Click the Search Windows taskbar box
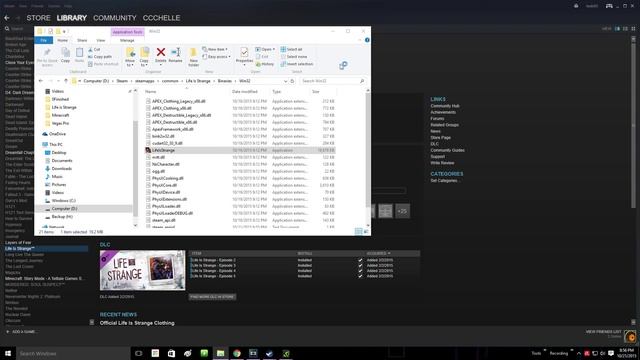This screenshot has width=640, height=360. [x=73, y=353]
